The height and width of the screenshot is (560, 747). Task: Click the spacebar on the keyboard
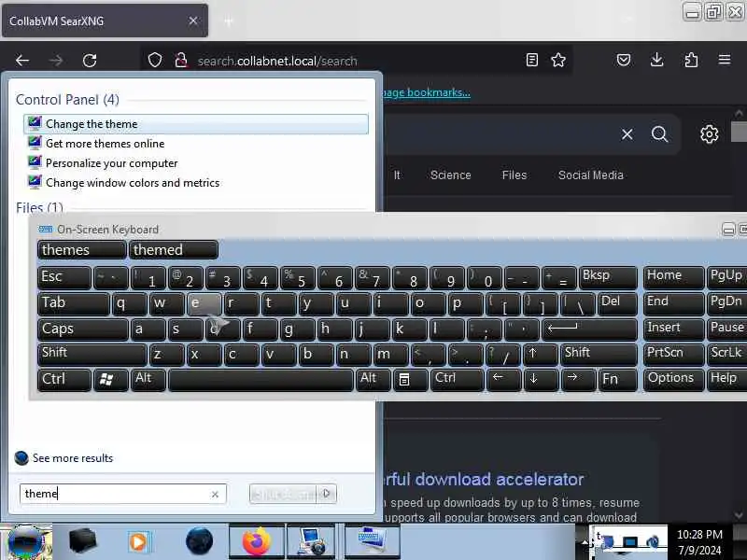261,380
